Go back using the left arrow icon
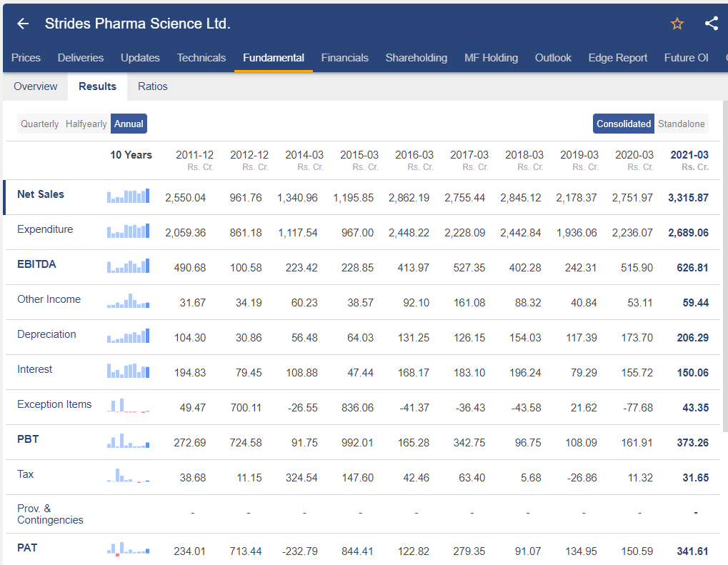The image size is (728, 565). (23, 24)
